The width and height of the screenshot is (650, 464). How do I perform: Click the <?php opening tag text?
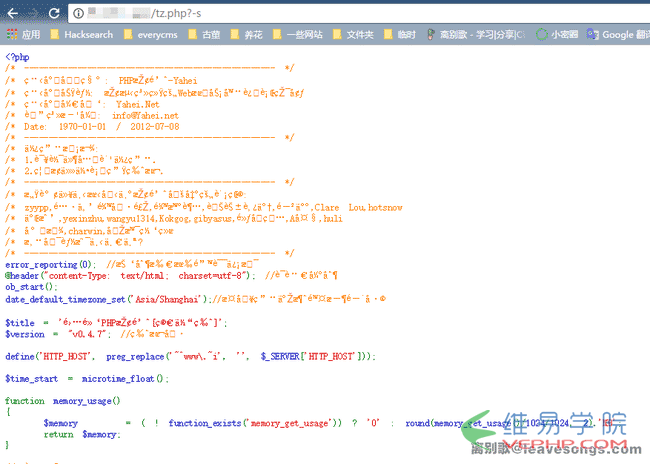pos(17,57)
